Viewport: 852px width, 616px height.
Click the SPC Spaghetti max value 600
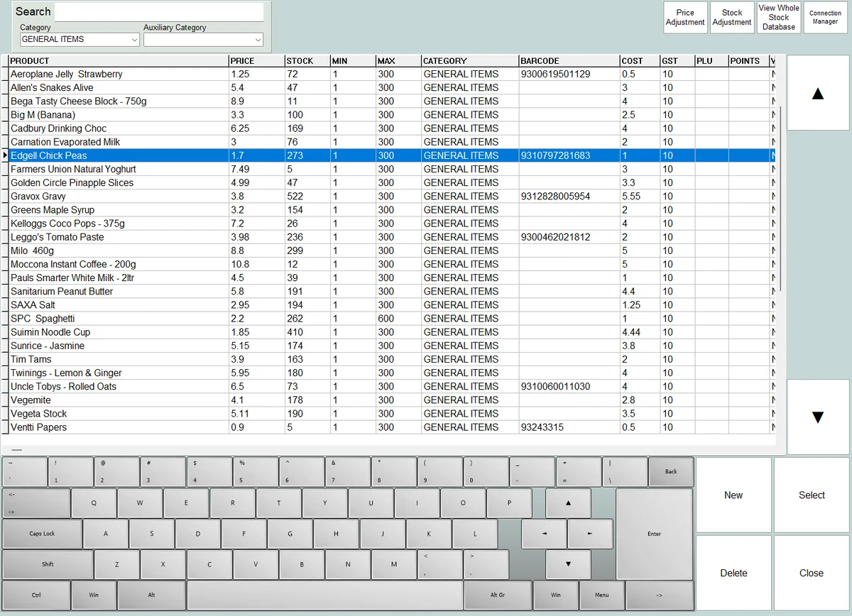(x=386, y=319)
